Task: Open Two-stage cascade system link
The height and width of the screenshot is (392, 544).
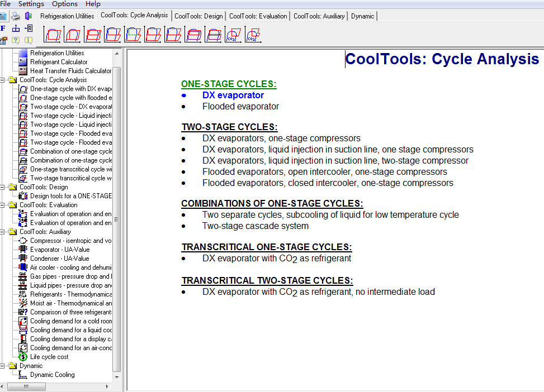Action: 256,226
